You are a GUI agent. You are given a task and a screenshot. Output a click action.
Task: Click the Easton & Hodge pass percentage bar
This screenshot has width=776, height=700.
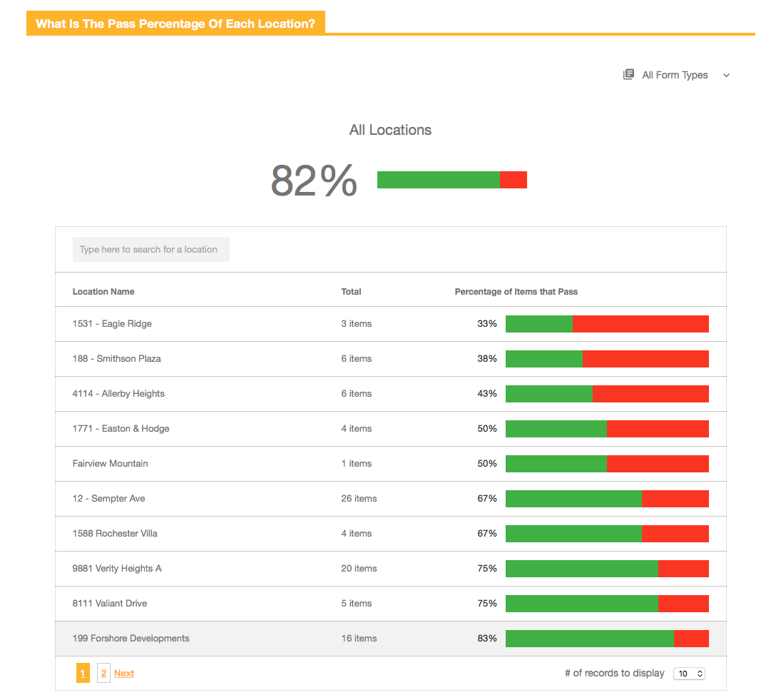[607, 429]
